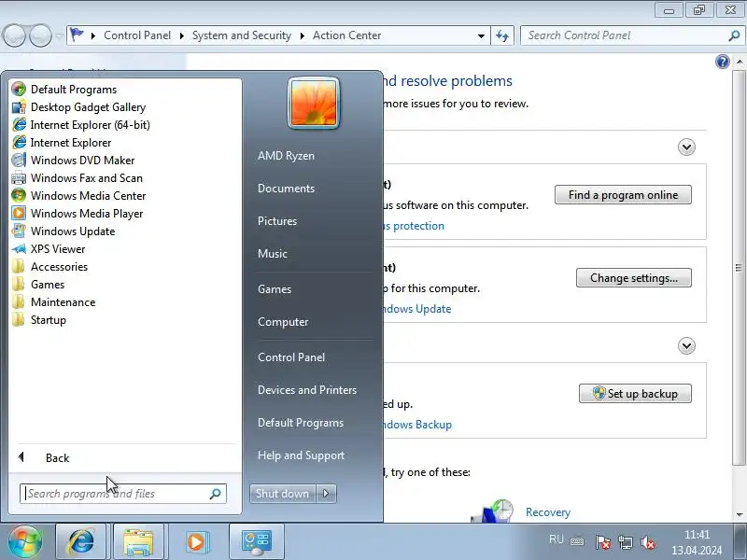Open the taskbar clock showing 11:41
747x560 pixels.
pos(697,542)
